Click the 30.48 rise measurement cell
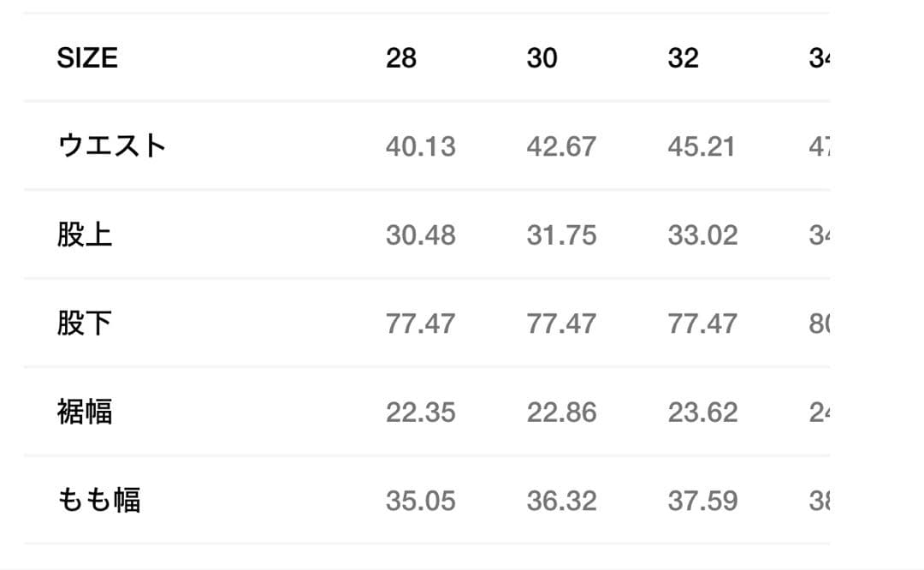The height and width of the screenshot is (570, 924). point(420,235)
